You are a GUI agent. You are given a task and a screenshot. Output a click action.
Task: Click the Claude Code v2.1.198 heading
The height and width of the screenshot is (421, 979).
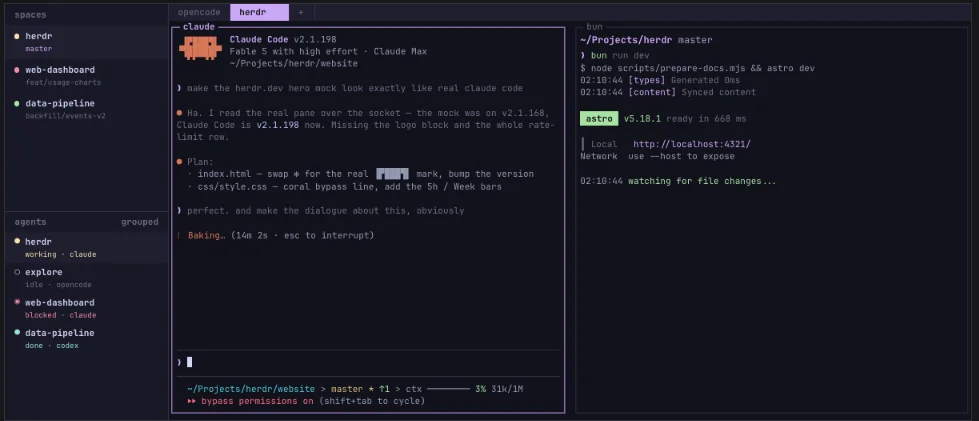click(x=283, y=39)
